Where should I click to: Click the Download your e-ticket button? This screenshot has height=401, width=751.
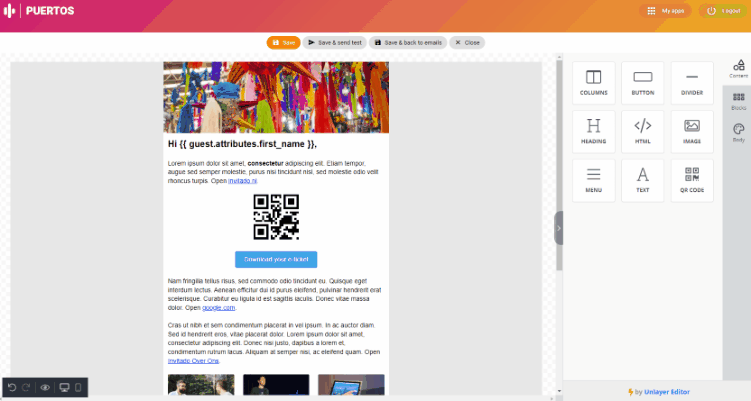pos(276,259)
